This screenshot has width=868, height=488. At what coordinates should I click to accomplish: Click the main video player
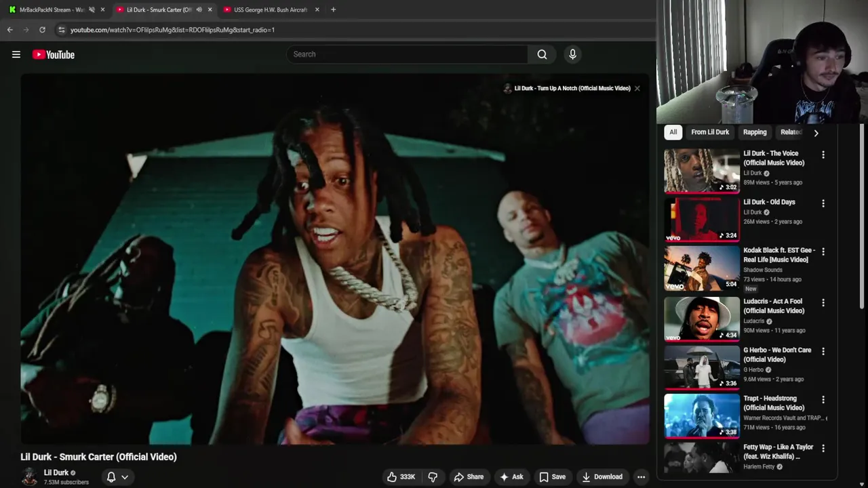pos(335,260)
